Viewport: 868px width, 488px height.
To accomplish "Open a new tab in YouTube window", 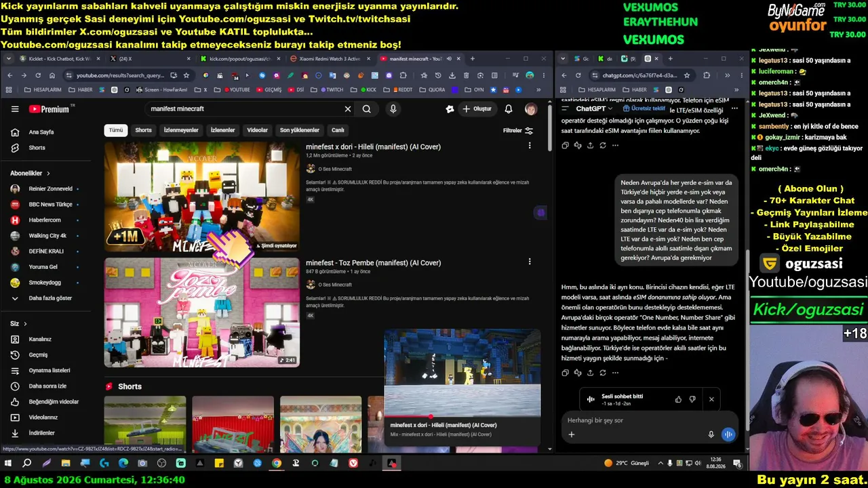I will coord(473,59).
